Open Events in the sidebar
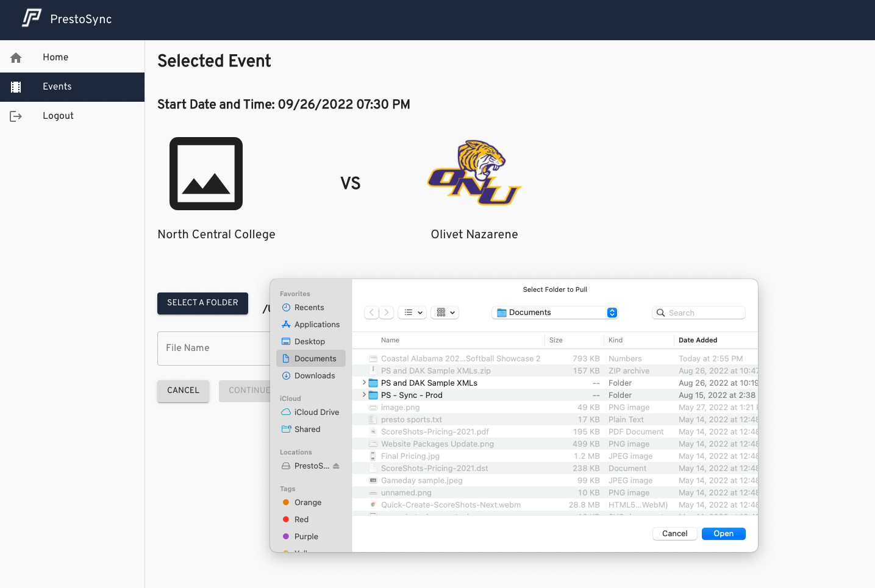 (72, 87)
